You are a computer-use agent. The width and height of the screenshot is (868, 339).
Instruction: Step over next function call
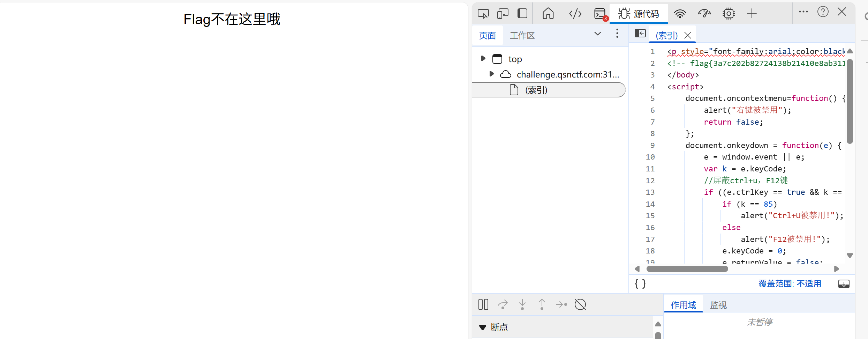click(x=503, y=304)
